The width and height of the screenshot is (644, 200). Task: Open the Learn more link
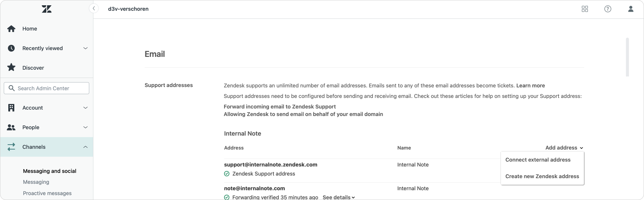(530, 85)
